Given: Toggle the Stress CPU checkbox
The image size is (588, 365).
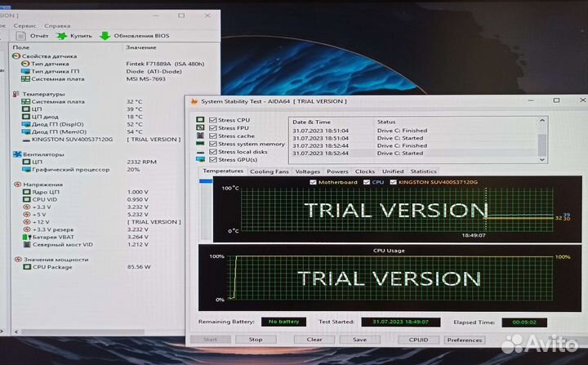Looking at the screenshot, I should tap(213, 120).
